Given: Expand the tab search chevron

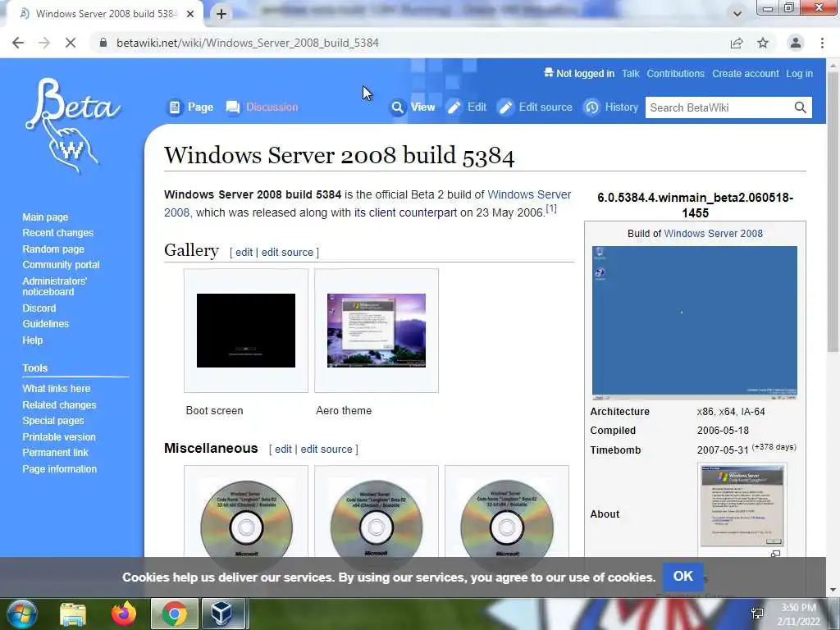Looking at the screenshot, I should pos(737,14).
